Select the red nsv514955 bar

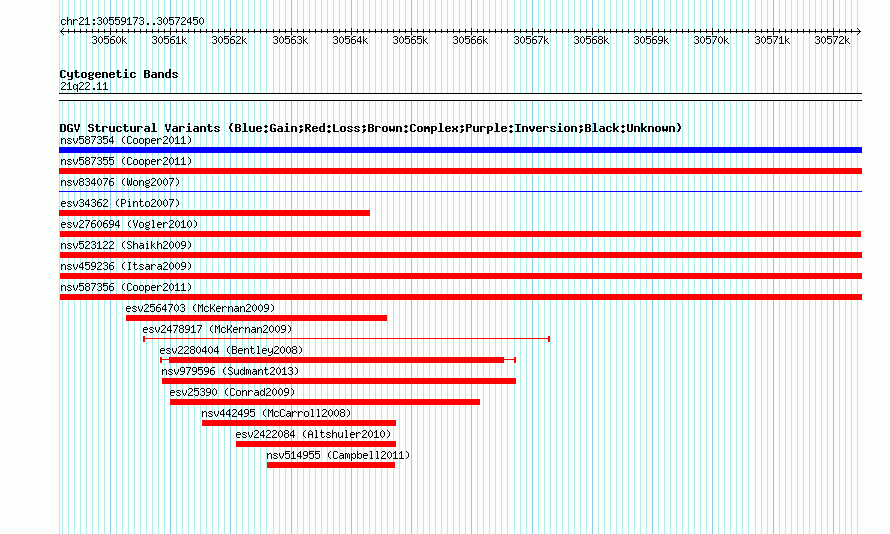coord(331,465)
